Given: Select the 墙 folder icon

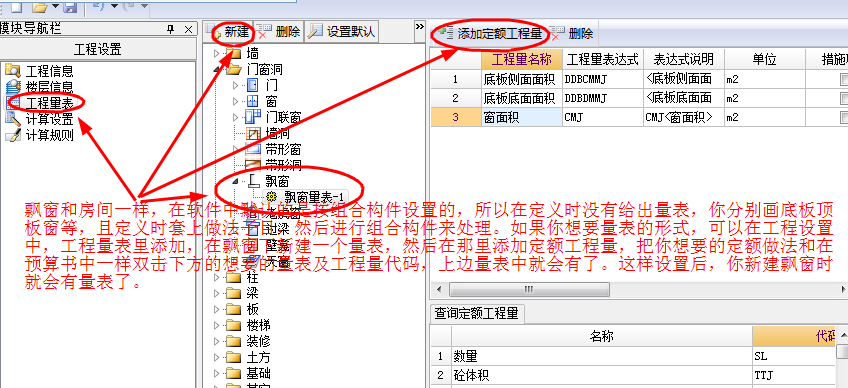Looking at the screenshot, I should pyautogui.click(x=233, y=54).
